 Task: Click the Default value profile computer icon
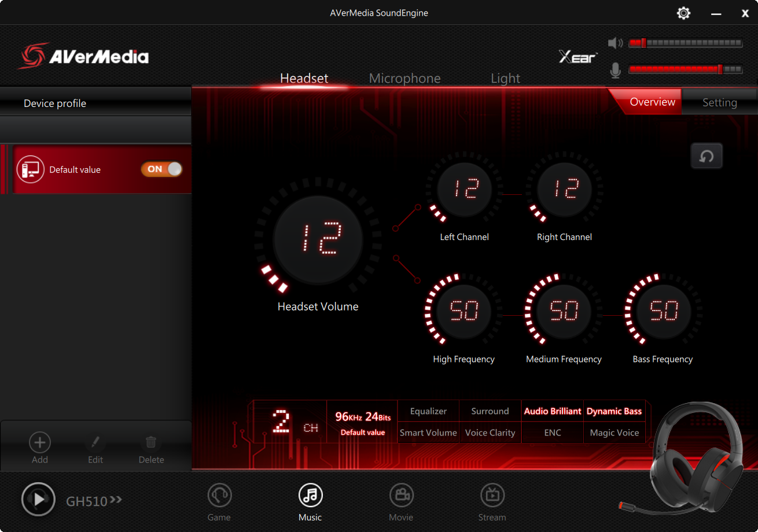31,169
